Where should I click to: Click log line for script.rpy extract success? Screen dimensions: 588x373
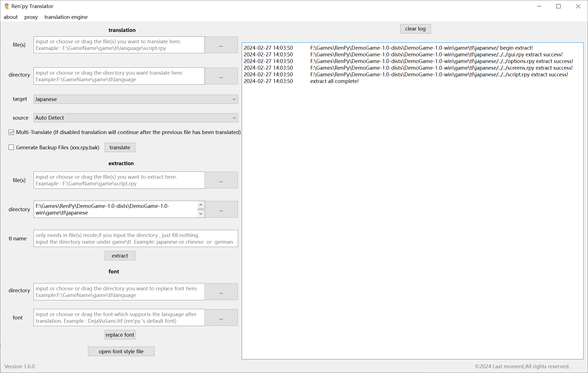(x=406, y=74)
